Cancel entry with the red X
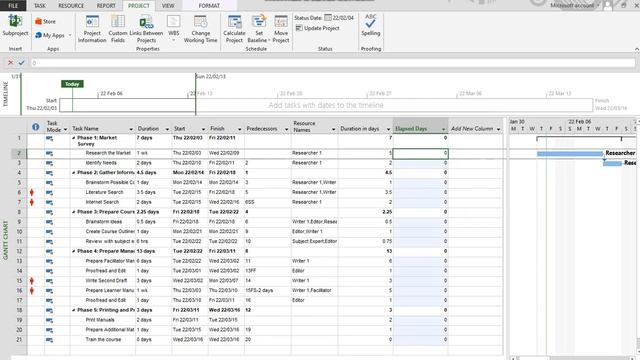 point(11,62)
